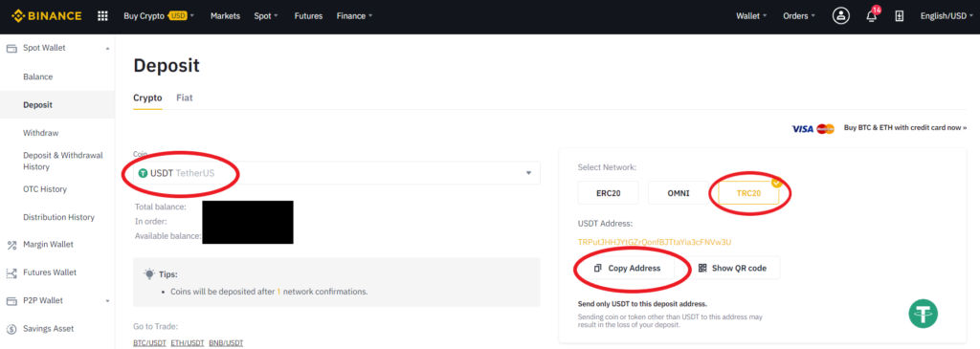Click the app download icon

coord(900,16)
